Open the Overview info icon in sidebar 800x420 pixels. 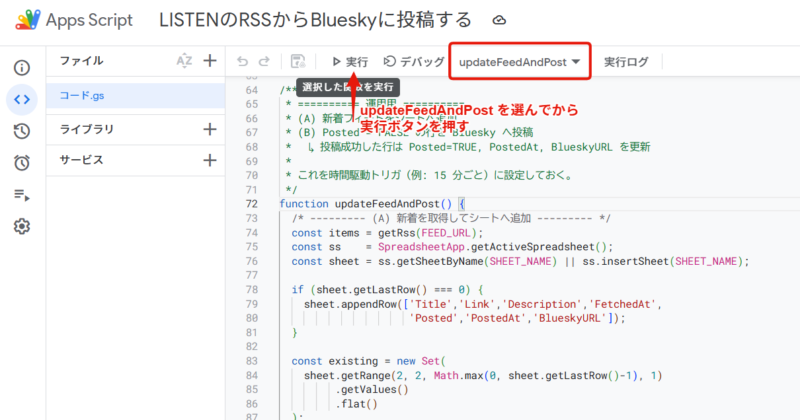click(21, 67)
